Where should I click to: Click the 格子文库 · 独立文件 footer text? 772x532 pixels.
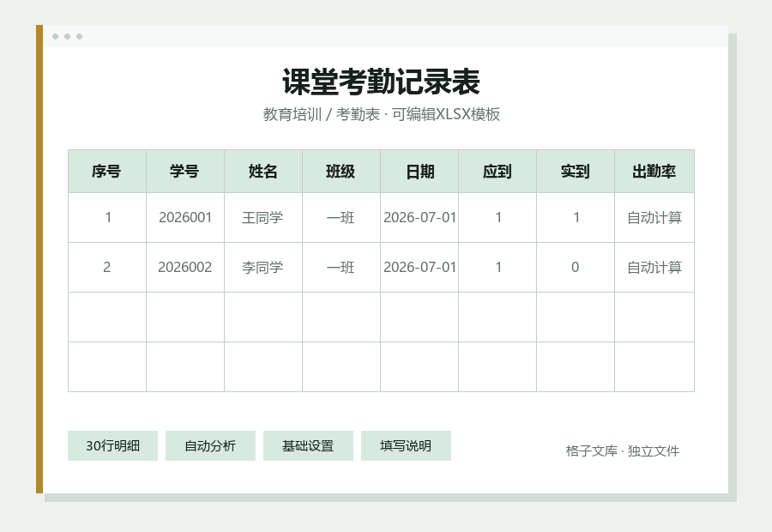coord(623,450)
